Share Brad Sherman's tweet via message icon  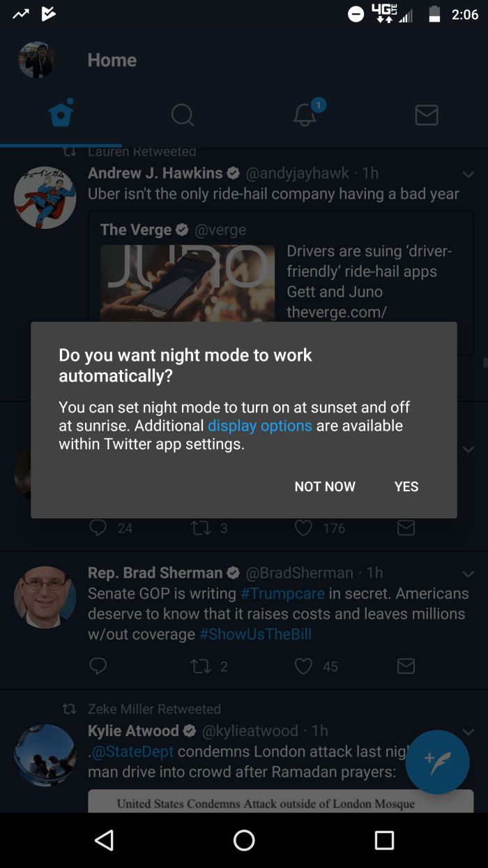click(x=406, y=666)
